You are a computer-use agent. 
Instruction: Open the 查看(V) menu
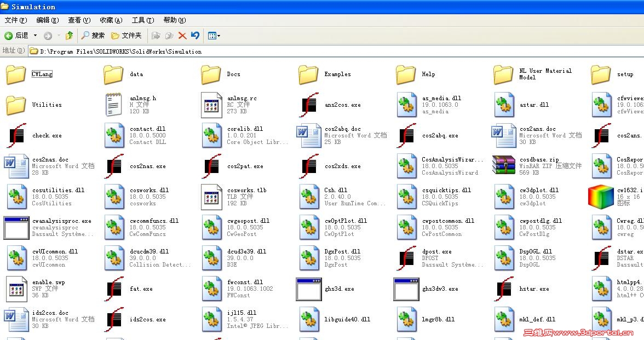tap(79, 20)
